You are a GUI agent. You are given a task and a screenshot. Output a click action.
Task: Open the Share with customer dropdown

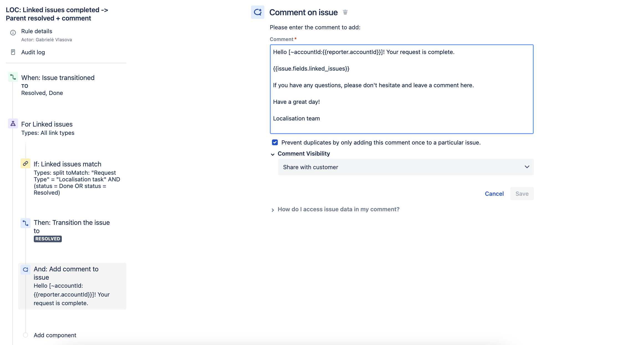[x=406, y=167]
